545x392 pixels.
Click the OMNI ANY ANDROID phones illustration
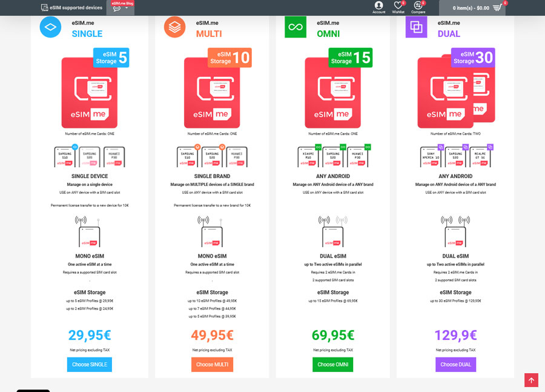pos(334,156)
